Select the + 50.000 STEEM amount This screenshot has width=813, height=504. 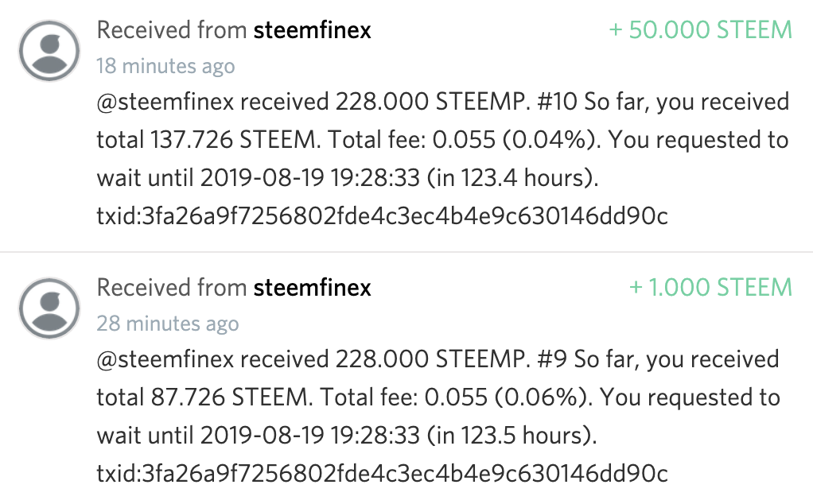[701, 30]
